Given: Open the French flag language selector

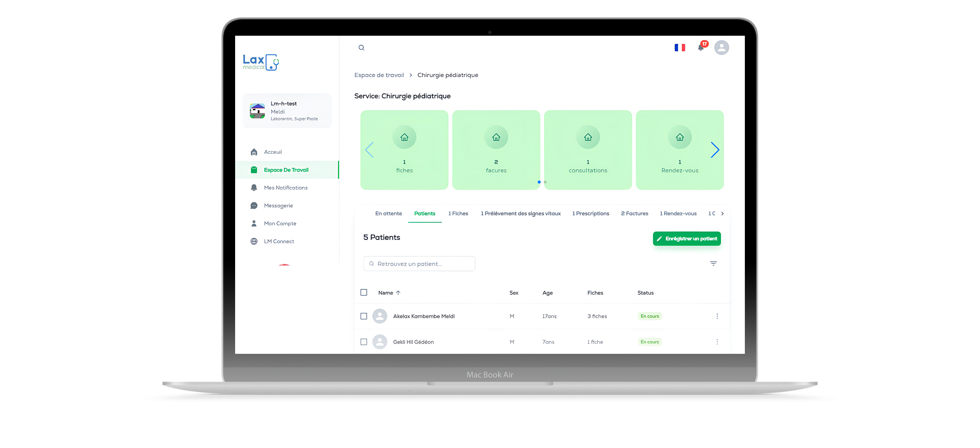Looking at the screenshot, I should (680, 47).
